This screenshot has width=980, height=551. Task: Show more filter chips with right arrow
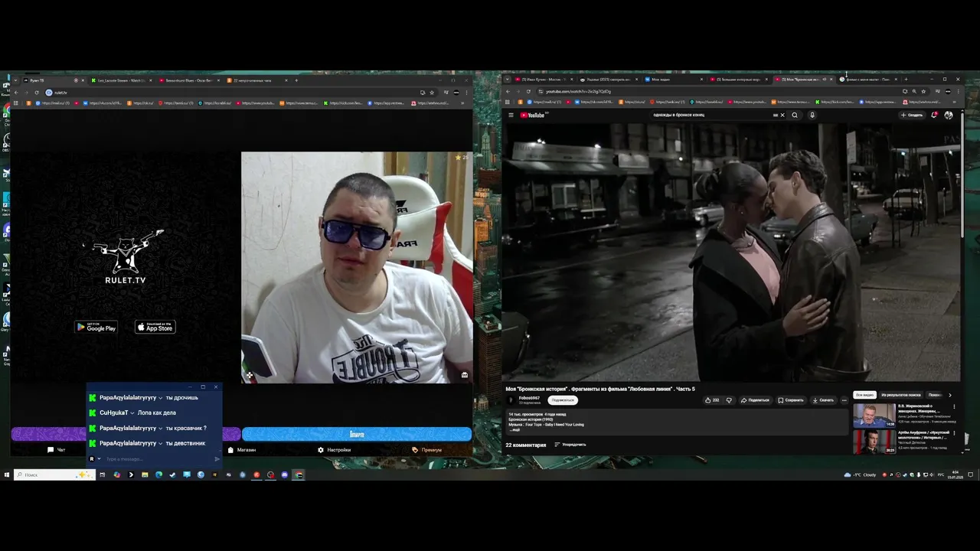tap(950, 395)
